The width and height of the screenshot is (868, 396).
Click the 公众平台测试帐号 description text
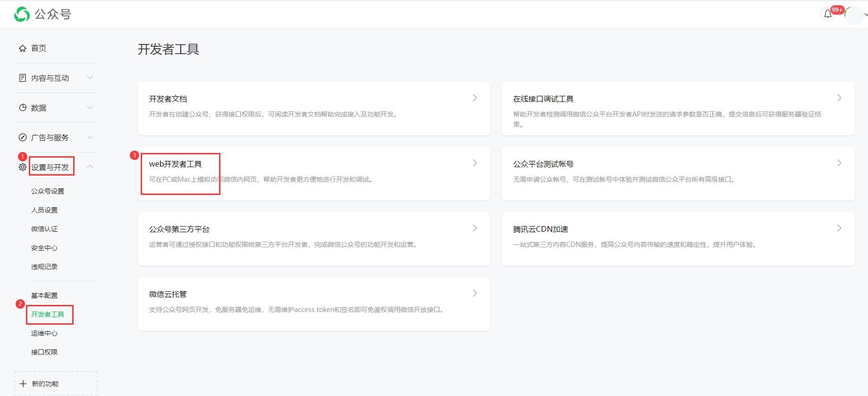(625, 179)
